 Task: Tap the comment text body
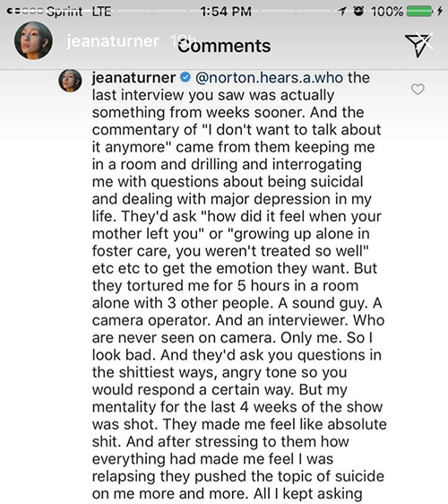pyautogui.click(x=239, y=286)
